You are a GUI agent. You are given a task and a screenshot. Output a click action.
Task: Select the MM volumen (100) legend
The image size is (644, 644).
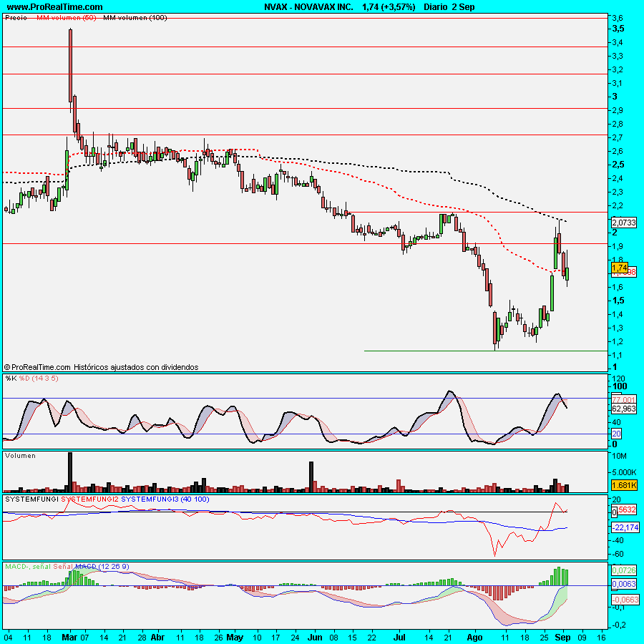[135, 18]
